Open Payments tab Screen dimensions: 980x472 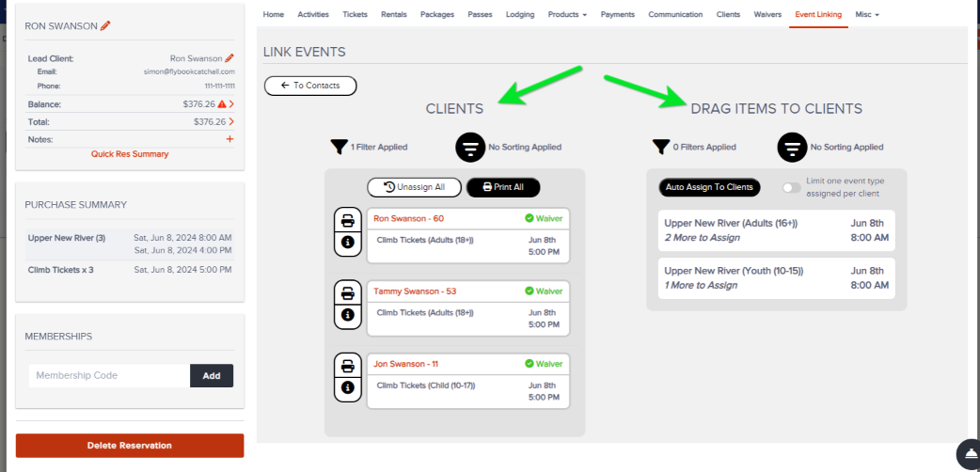[x=618, y=14]
